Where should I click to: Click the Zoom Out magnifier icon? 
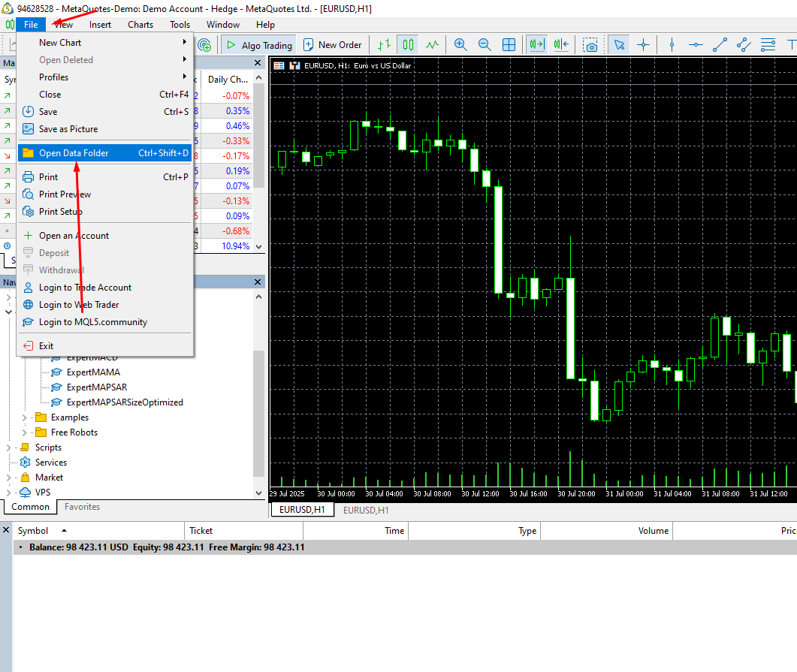click(485, 45)
